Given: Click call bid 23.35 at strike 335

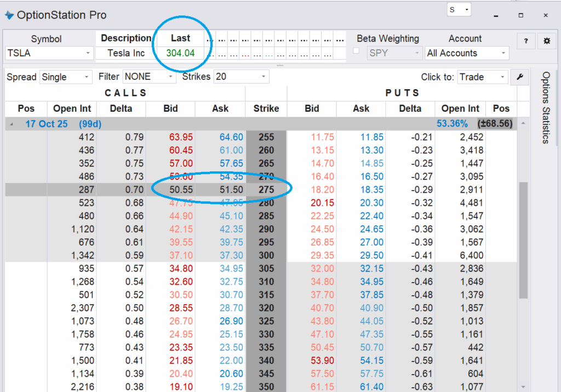Looking at the screenshot, I should click(181, 347).
